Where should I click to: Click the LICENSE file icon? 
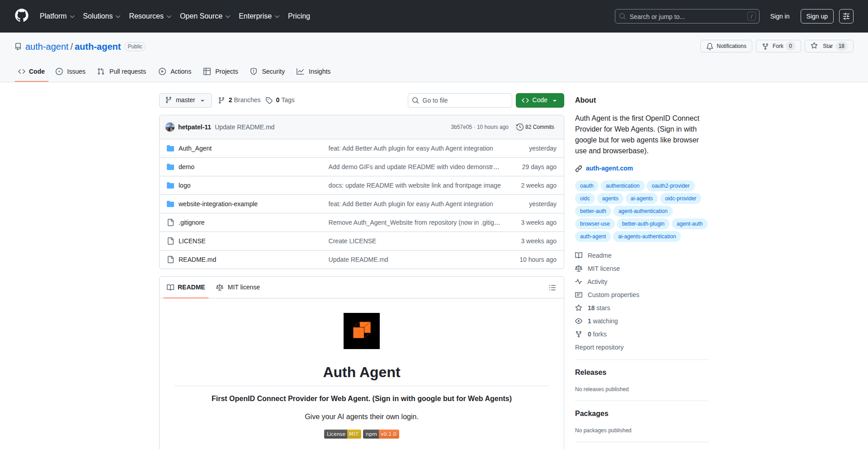tap(170, 241)
